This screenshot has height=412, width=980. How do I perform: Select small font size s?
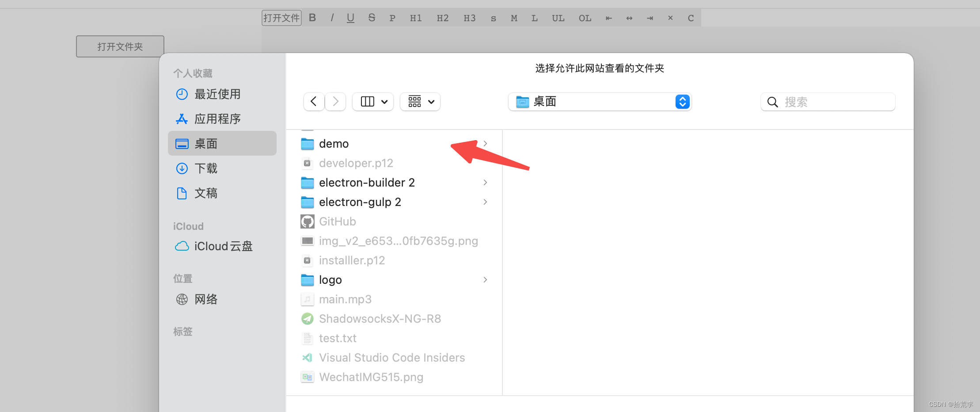click(494, 18)
